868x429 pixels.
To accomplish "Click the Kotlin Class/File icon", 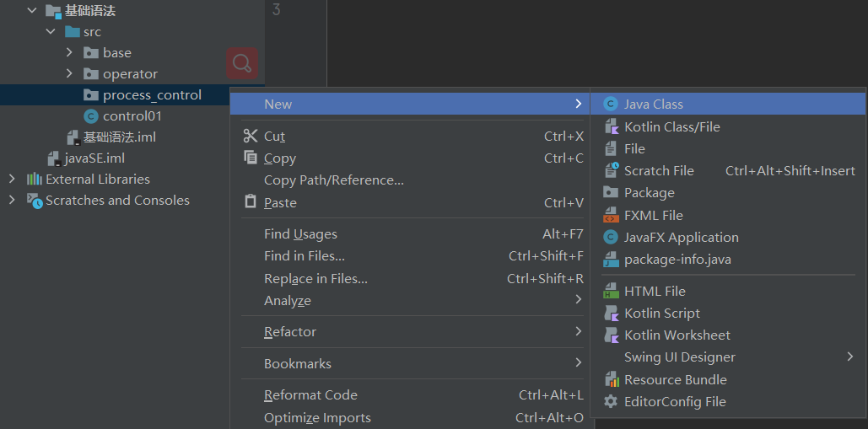I will [611, 126].
